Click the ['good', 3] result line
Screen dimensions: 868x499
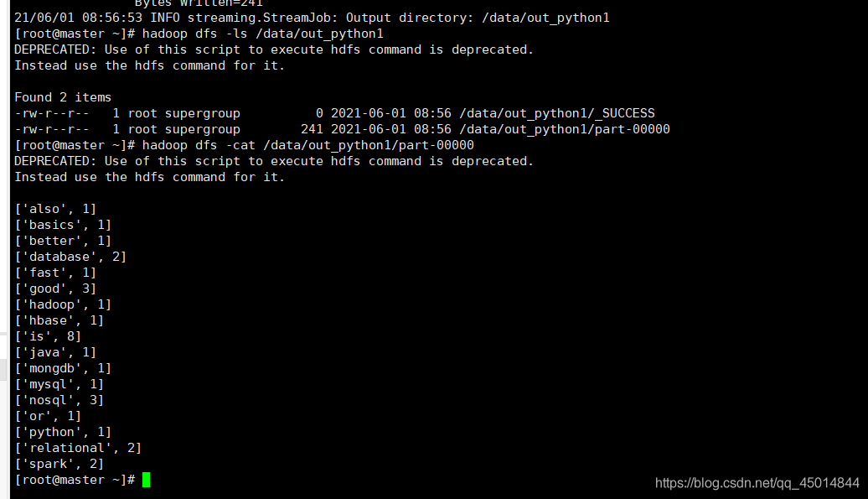pos(55,288)
